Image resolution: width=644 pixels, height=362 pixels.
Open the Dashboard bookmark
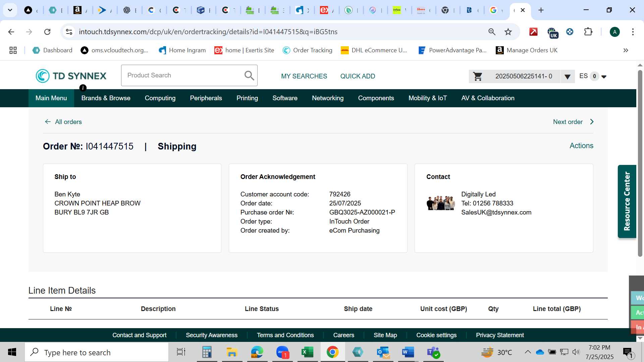click(52, 50)
